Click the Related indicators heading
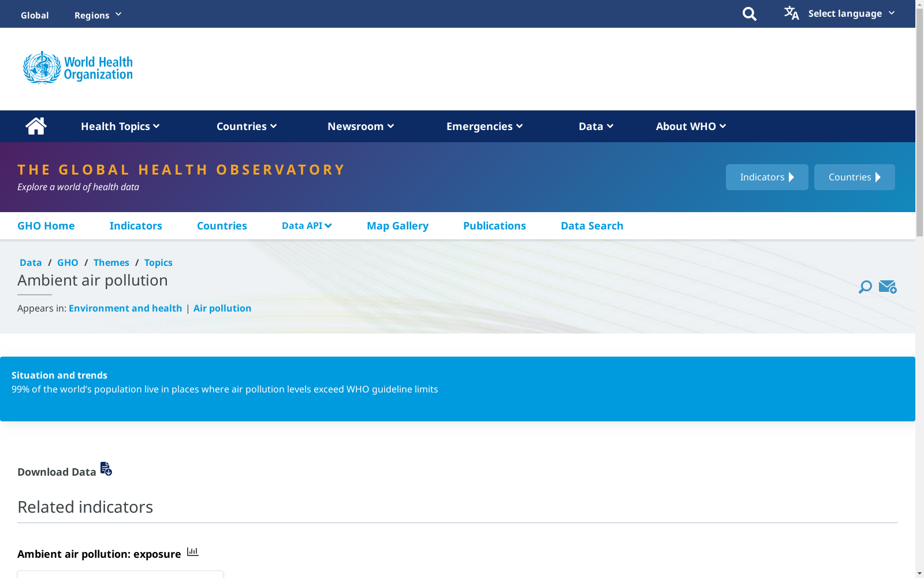The height and width of the screenshot is (578, 924). click(85, 507)
